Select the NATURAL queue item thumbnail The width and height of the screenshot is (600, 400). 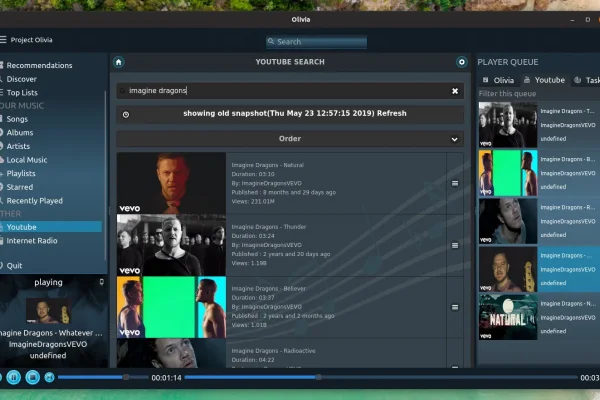tap(508, 317)
